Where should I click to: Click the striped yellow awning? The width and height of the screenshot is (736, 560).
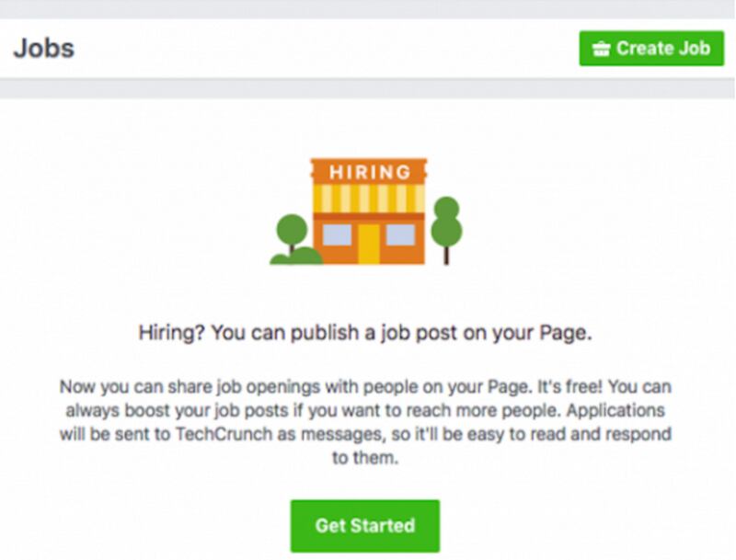pos(369,198)
